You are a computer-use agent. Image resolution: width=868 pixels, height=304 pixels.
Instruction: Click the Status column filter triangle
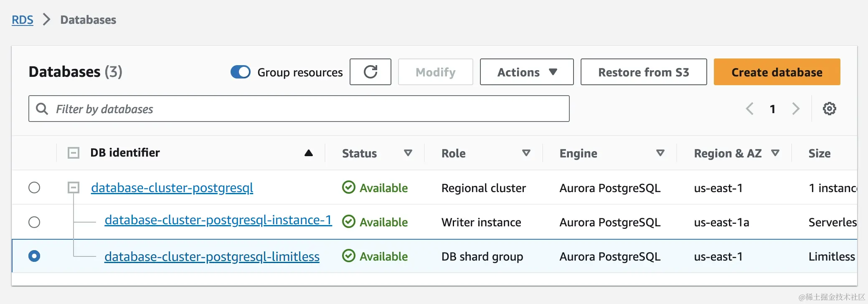[408, 153]
